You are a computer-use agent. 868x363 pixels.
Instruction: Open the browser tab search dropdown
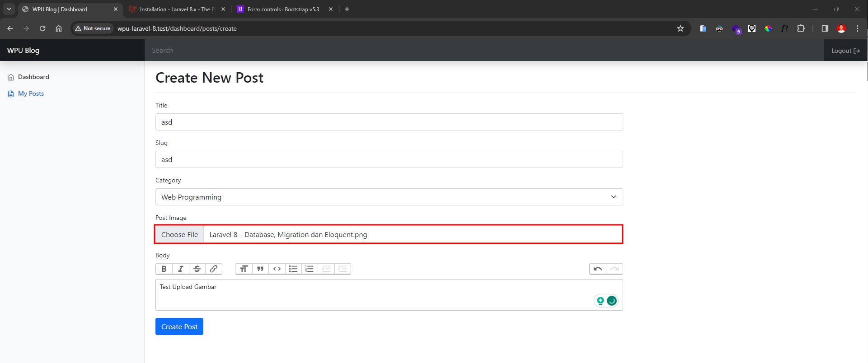point(9,9)
